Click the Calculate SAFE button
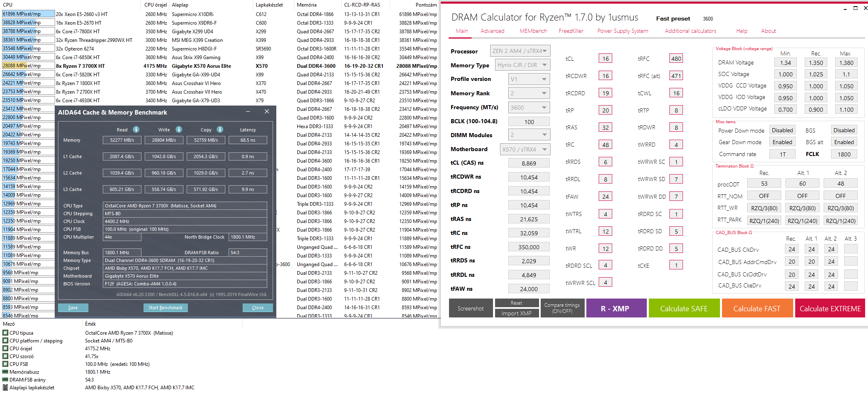Screen dimensions: 868x393 (x=684, y=308)
